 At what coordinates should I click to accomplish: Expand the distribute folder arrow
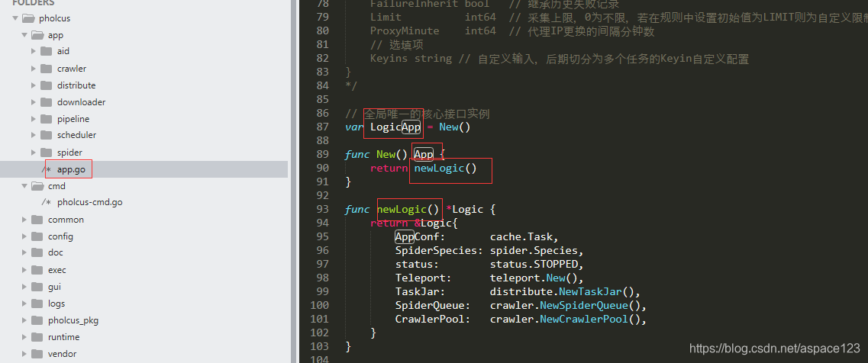[x=34, y=85]
